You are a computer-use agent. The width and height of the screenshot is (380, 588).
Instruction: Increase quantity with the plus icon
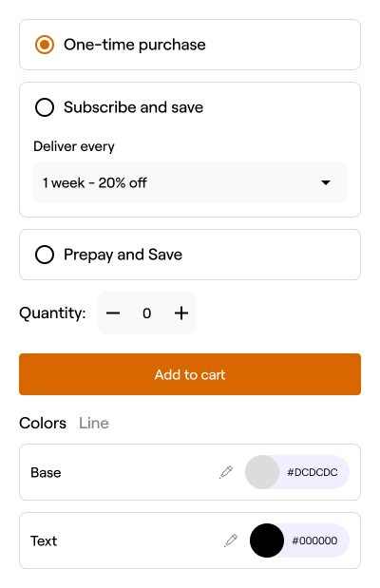[x=181, y=313]
